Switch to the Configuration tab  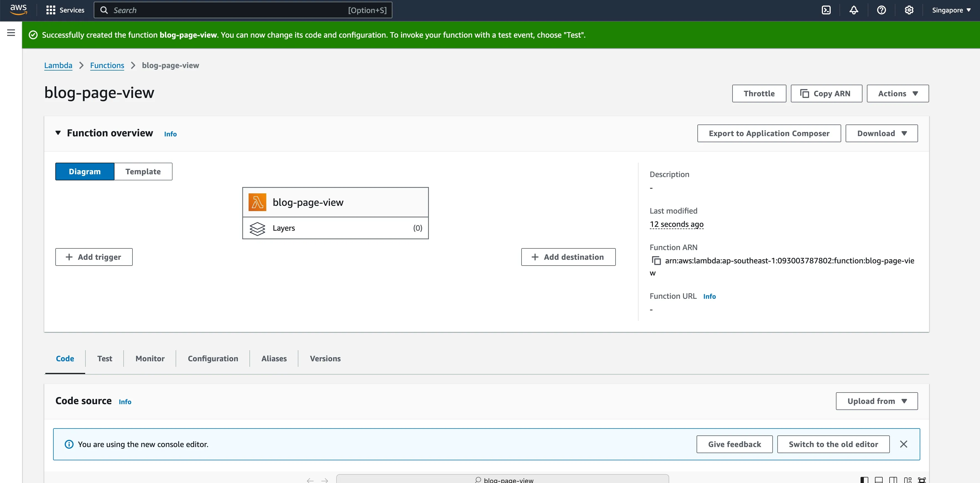pos(213,358)
